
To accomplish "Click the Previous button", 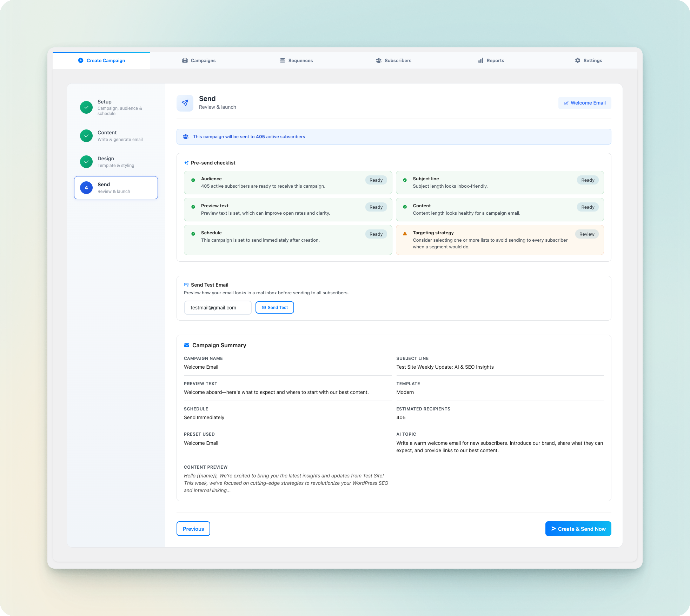I will point(193,529).
